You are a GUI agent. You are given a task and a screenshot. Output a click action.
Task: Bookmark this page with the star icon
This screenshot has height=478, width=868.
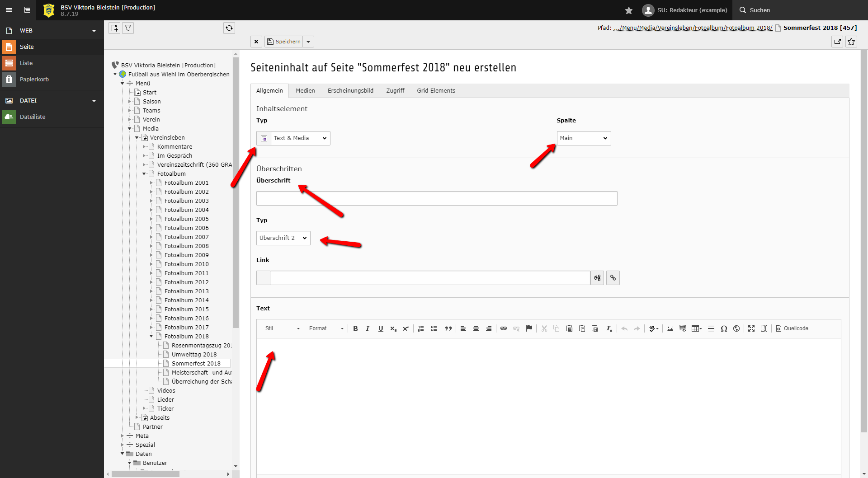pyautogui.click(x=851, y=42)
